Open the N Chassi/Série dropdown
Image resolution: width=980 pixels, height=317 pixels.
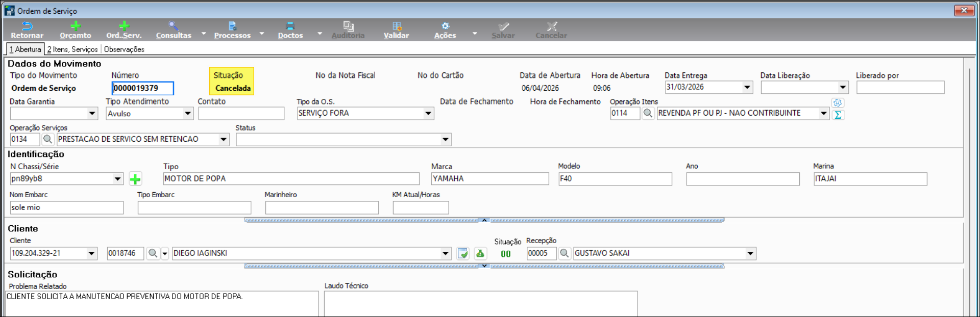(118, 179)
